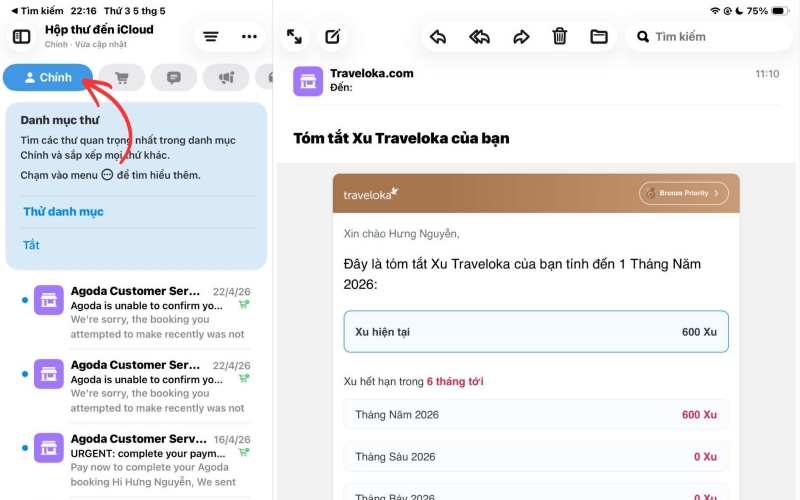Click the Traveloka.com sender avatar

coord(308,81)
